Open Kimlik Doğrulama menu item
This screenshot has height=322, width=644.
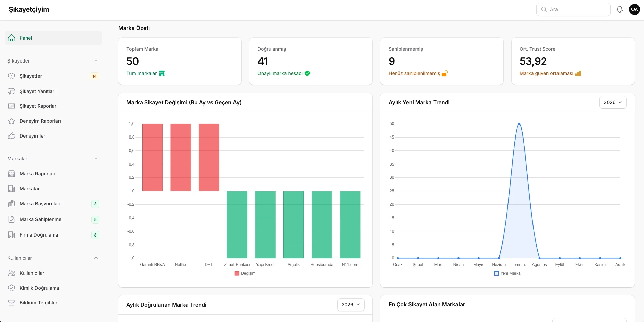click(53, 288)
